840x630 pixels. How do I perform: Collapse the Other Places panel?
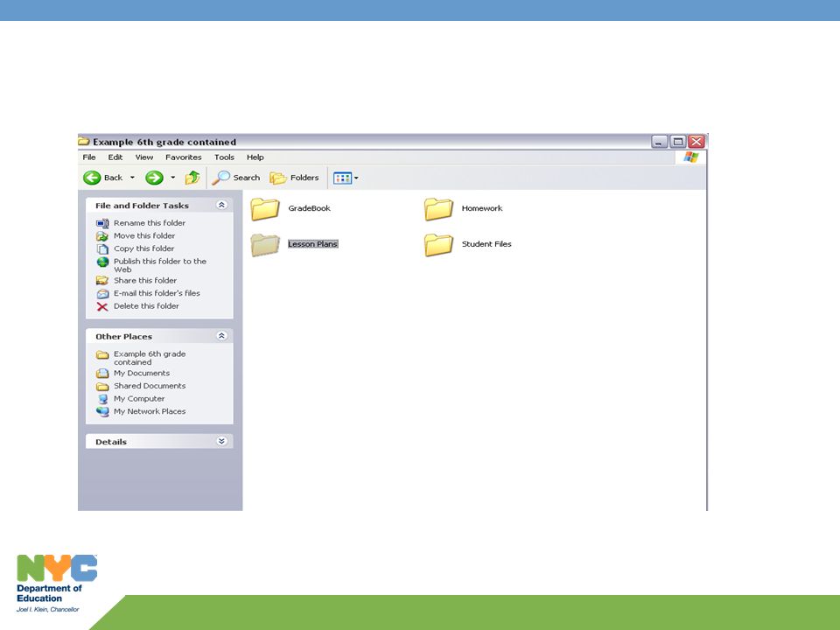tap(221, 336)
